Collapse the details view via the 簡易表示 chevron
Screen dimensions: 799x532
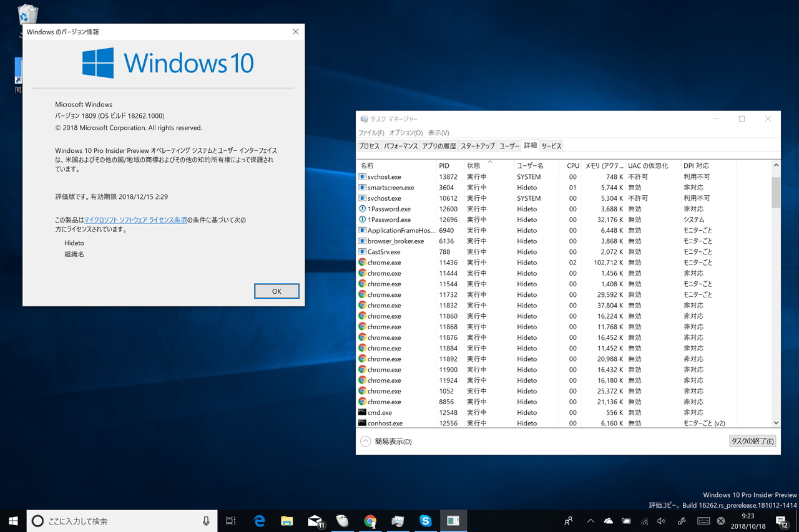point(365,441)
